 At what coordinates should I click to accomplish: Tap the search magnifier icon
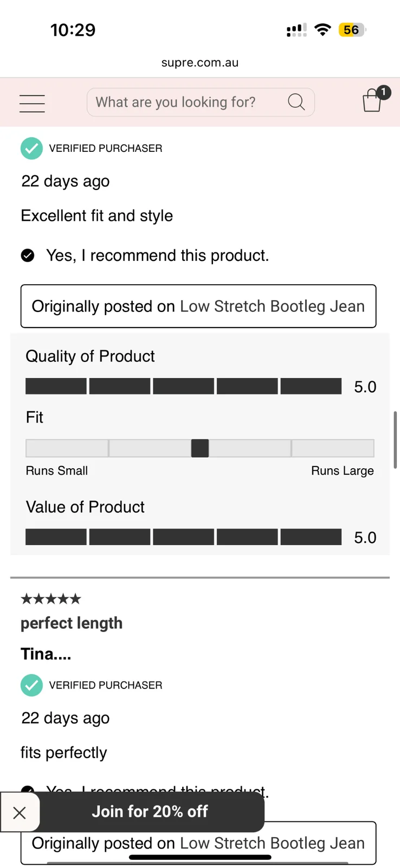pyautogui.click(x=296, y=102)
